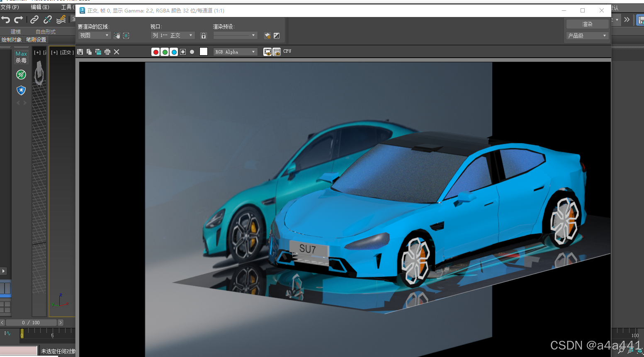Image resolution: width=644 pixels, height=357 pixels.
Task: Click the 渲染 render button
Action: click(x=587, y=24)
